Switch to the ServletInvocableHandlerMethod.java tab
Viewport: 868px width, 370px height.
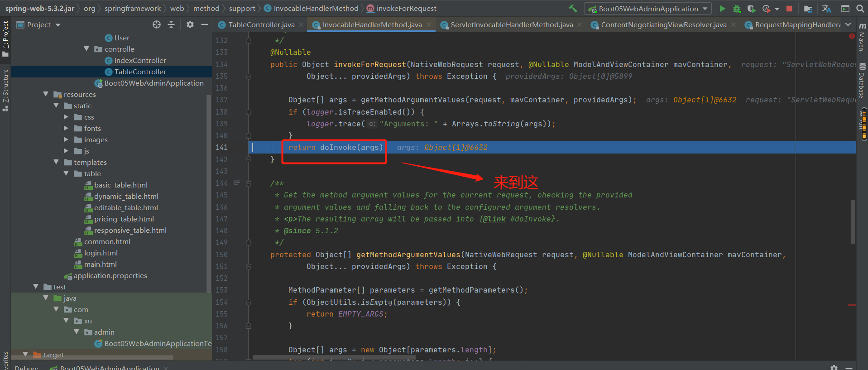(512, 25)
